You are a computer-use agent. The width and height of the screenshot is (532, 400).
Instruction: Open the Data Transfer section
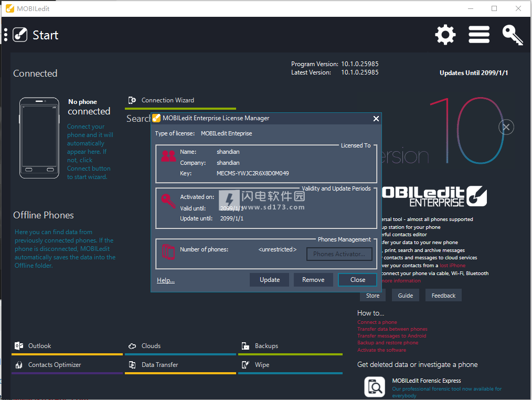pyautogui.click(x=180, y=365)
